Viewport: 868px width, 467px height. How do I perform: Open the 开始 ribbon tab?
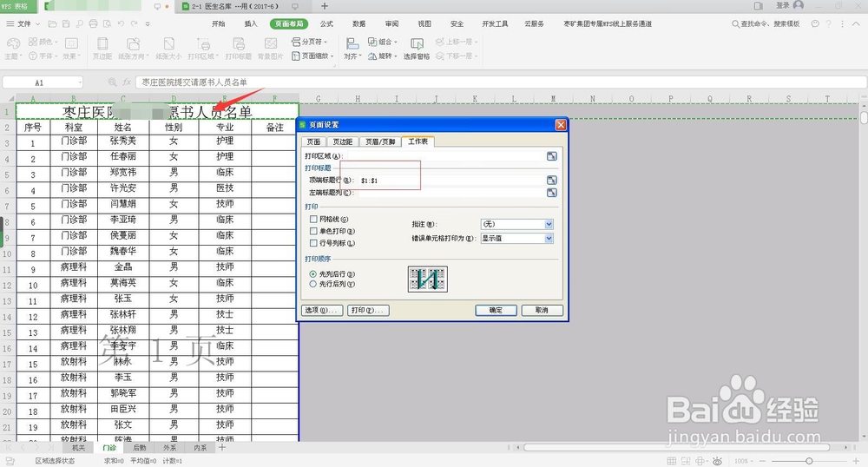coord(219,23)
